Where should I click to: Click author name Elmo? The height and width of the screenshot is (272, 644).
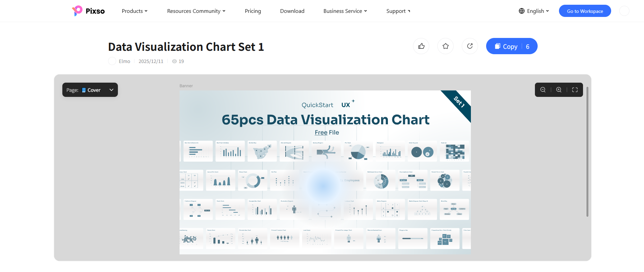124,61
